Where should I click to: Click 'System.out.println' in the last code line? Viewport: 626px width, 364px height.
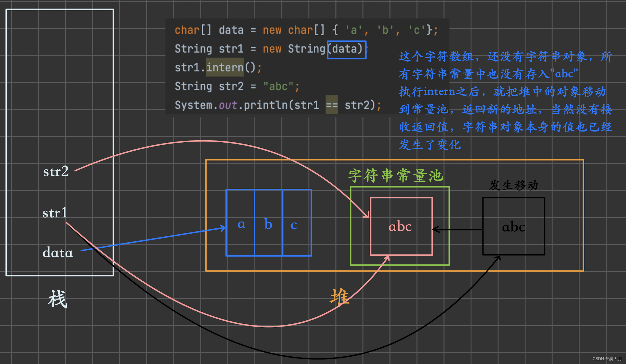click(231, 105)
